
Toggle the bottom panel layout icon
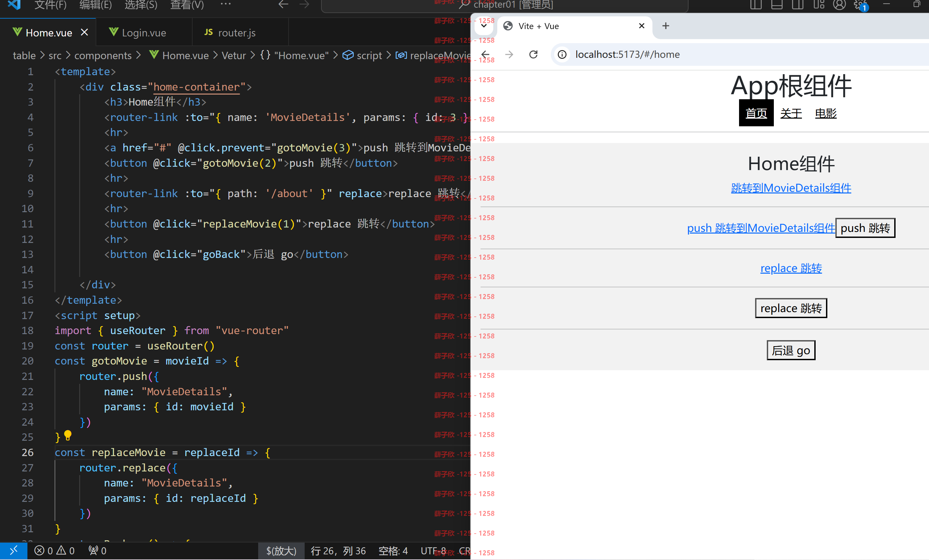[777, 5]
